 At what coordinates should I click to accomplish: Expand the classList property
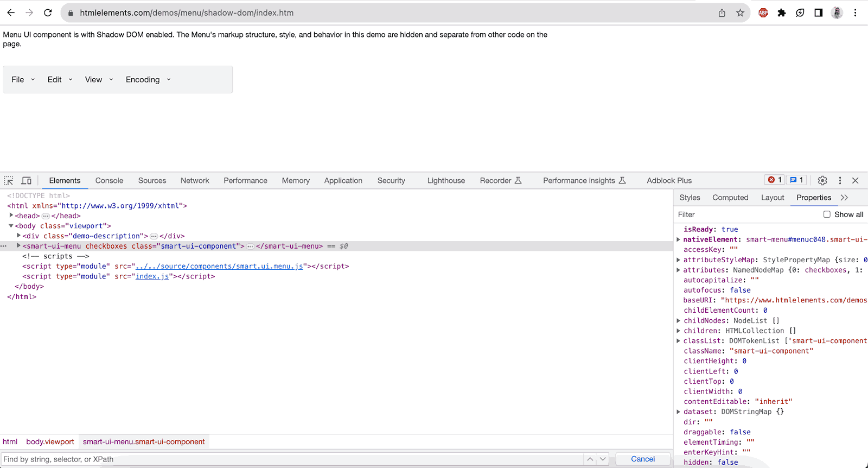click(678, 341)
